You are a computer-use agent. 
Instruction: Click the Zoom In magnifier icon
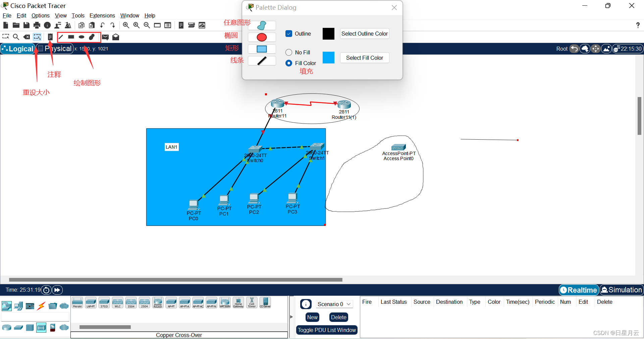pos(126,25)
